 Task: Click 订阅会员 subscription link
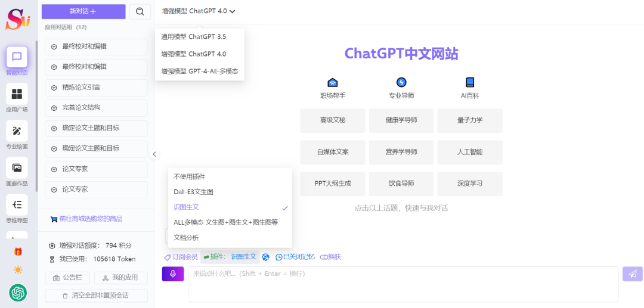coord(181,257)
